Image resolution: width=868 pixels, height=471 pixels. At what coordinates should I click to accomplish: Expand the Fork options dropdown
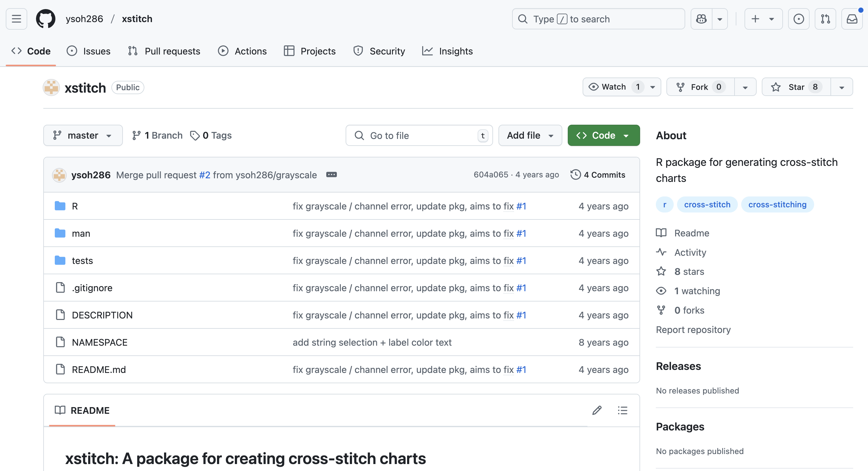(745, 87)
